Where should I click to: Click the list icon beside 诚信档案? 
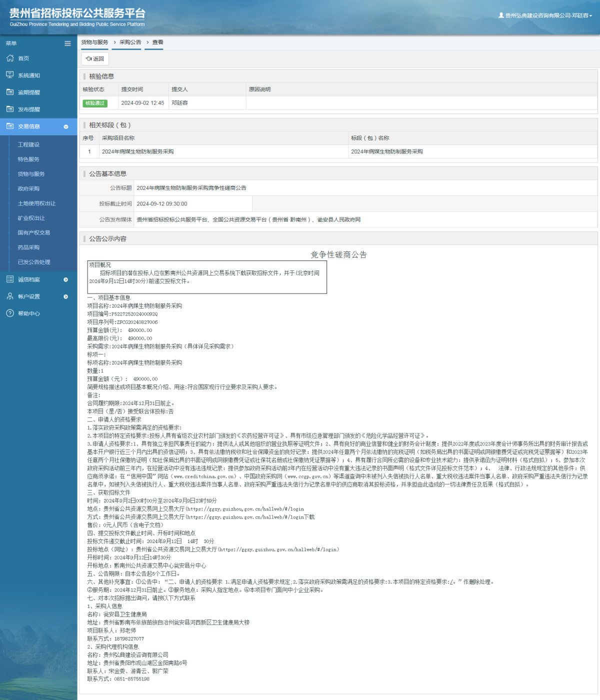coord(10,279)
